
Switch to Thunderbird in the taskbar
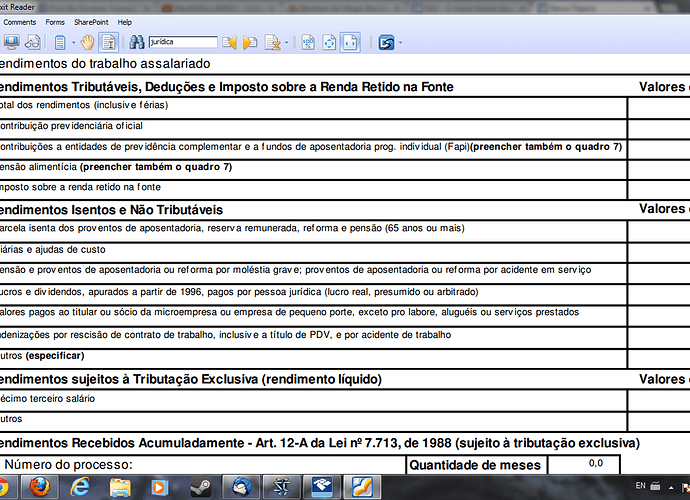[x=241, y=487]
